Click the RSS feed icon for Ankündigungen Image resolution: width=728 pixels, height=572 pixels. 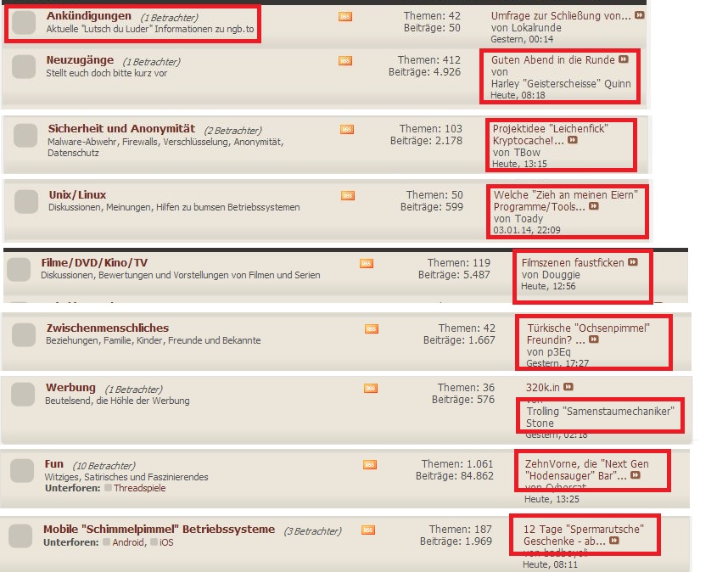point(345,17)
